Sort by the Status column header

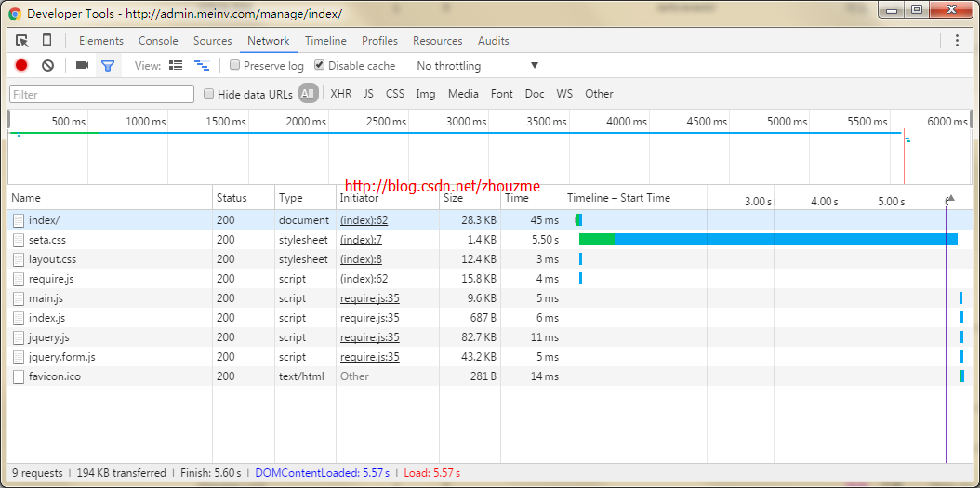(244, 198)
